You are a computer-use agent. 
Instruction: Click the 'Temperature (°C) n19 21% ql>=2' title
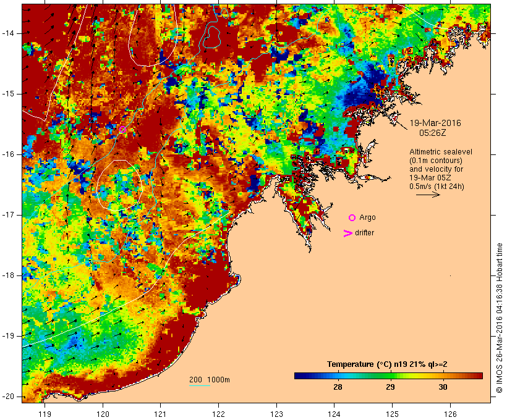coord(387,364)
